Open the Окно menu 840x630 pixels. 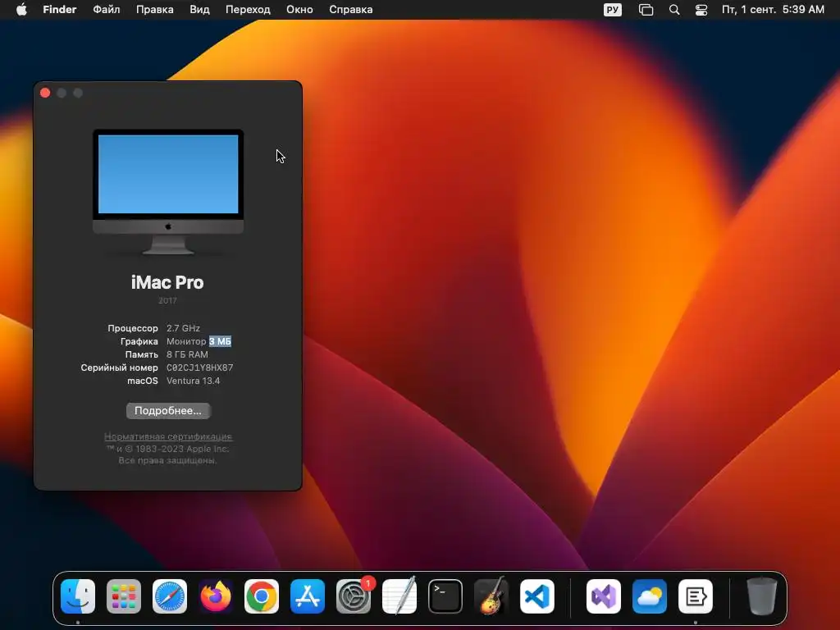tap(299, 10)
